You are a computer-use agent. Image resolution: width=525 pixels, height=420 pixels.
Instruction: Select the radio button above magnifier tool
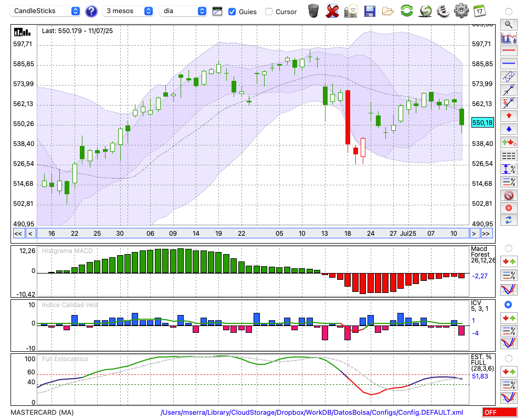[509, 12]
